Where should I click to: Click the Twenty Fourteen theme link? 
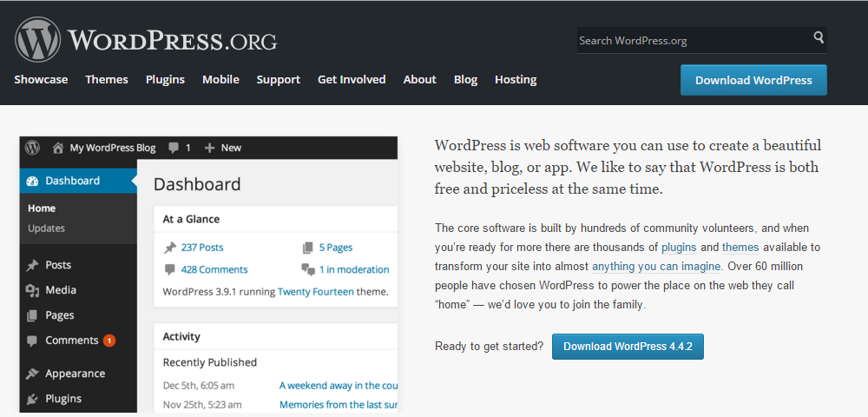pos(316,291)
